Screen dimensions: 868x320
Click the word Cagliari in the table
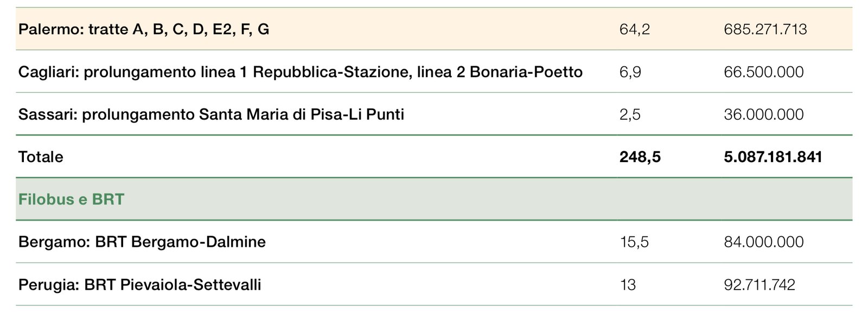click(x=48, y=72)
